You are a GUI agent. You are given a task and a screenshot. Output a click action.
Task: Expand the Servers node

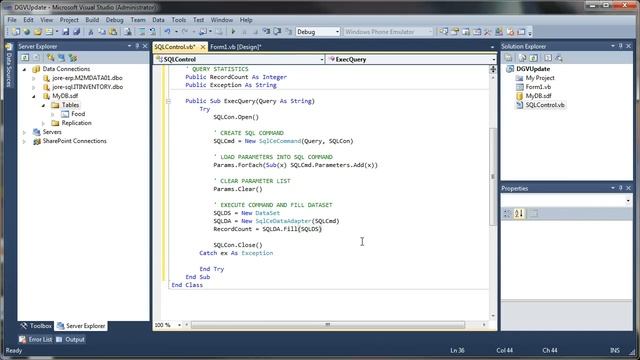(24, 132)
